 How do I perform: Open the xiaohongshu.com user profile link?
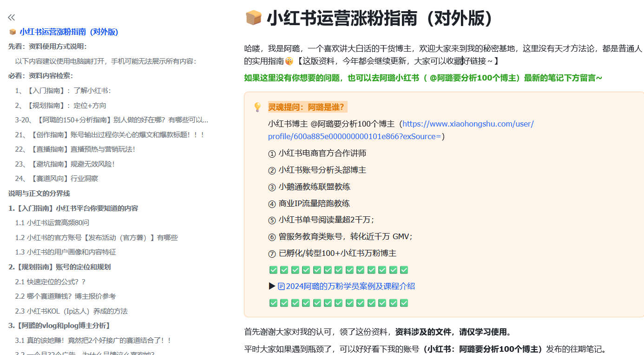click(401, 130)
